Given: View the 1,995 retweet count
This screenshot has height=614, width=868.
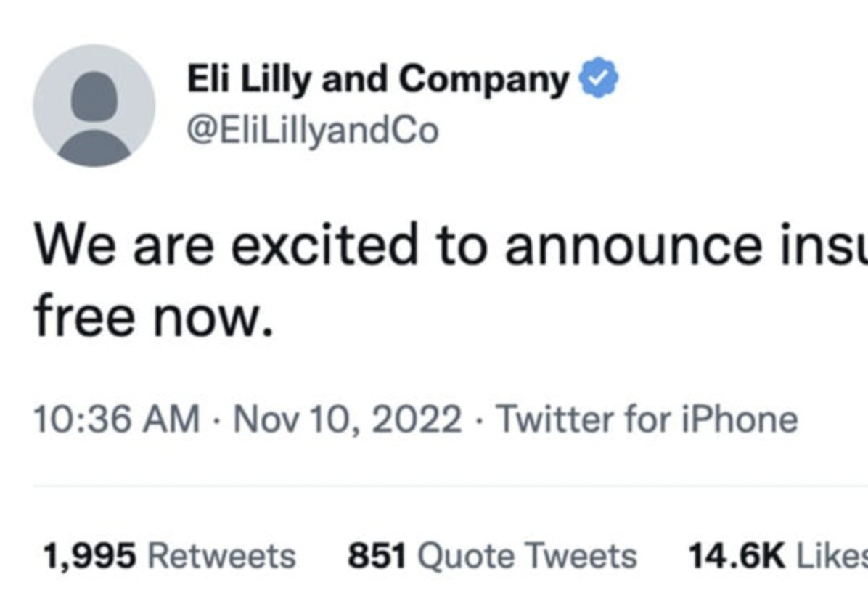Looking at the screenshot, I should click(89, 556).
